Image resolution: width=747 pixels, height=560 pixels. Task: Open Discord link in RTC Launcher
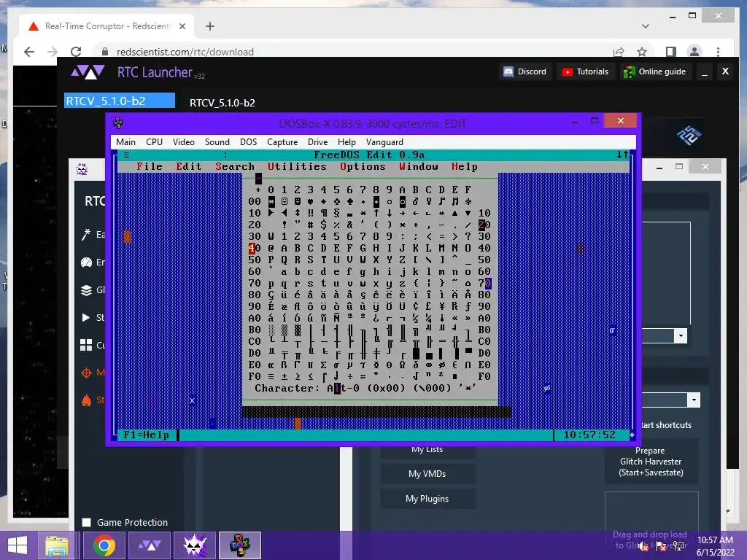(525, 71)
